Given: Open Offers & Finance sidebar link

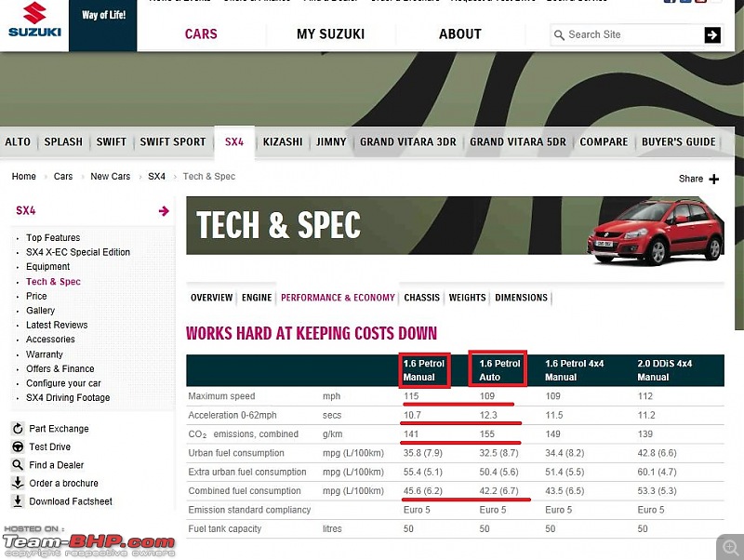Looking at the screenshot, I should (60, 368).
